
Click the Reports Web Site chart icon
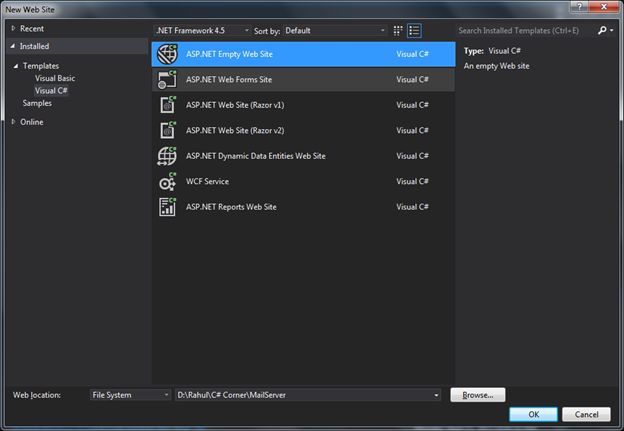[168, 207]
